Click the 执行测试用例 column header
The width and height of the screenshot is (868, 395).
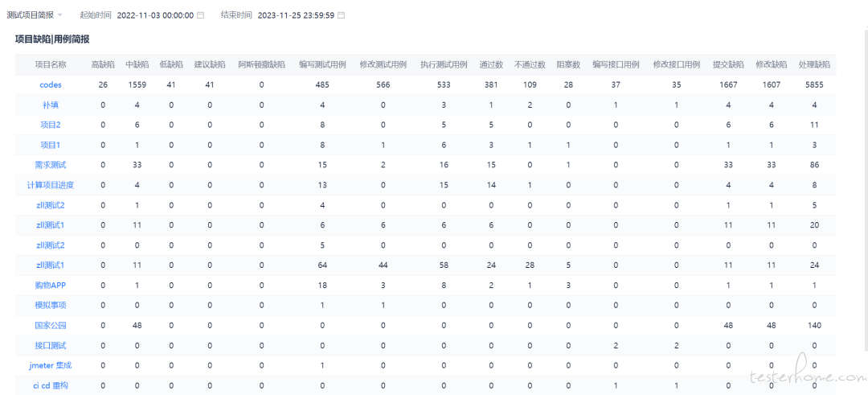click(x=444, y=64)
